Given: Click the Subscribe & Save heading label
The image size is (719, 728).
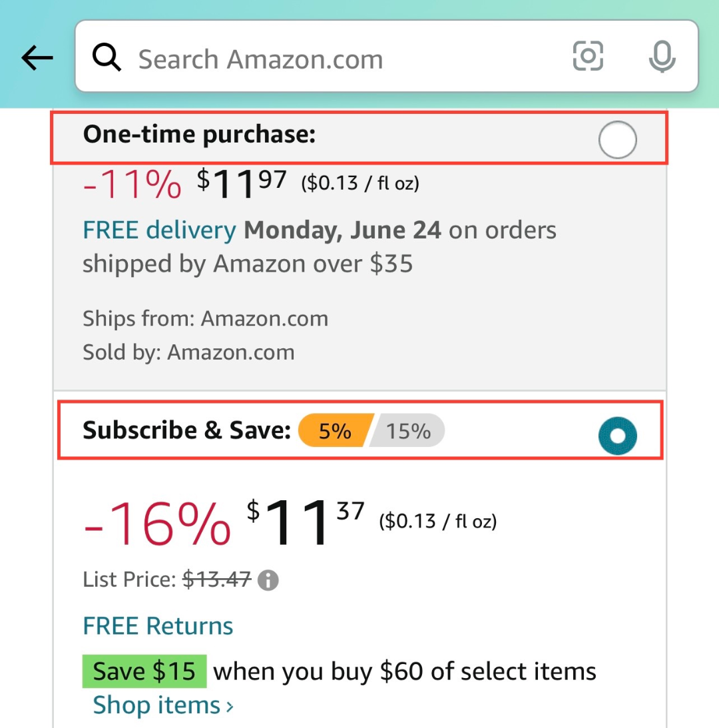Looking at the screenshot, I should [186, 430].
